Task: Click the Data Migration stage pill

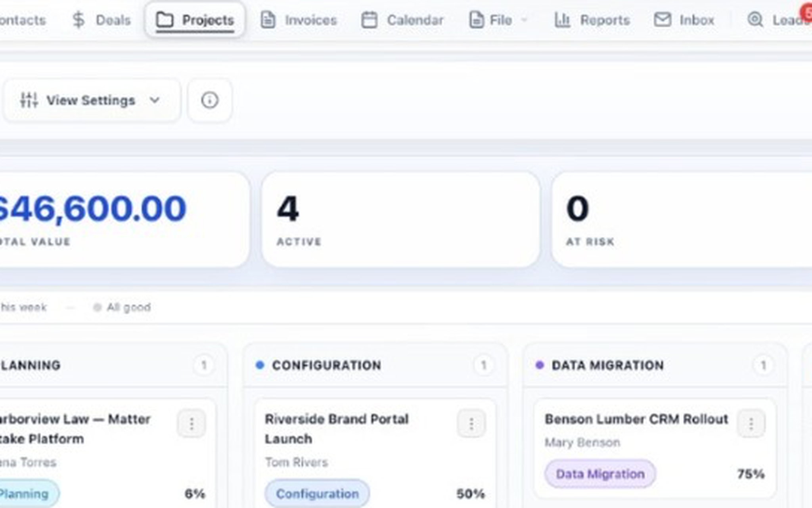Action: (600, 474)
